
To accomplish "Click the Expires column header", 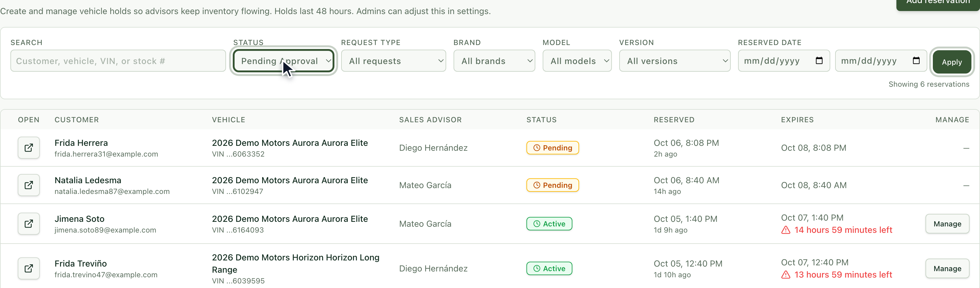I will point(797,120).
